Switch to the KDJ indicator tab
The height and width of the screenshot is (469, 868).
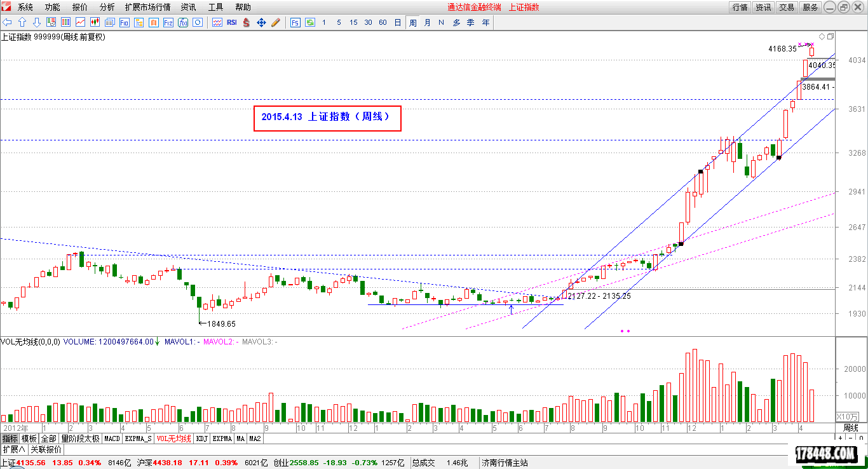coord(202,438)
